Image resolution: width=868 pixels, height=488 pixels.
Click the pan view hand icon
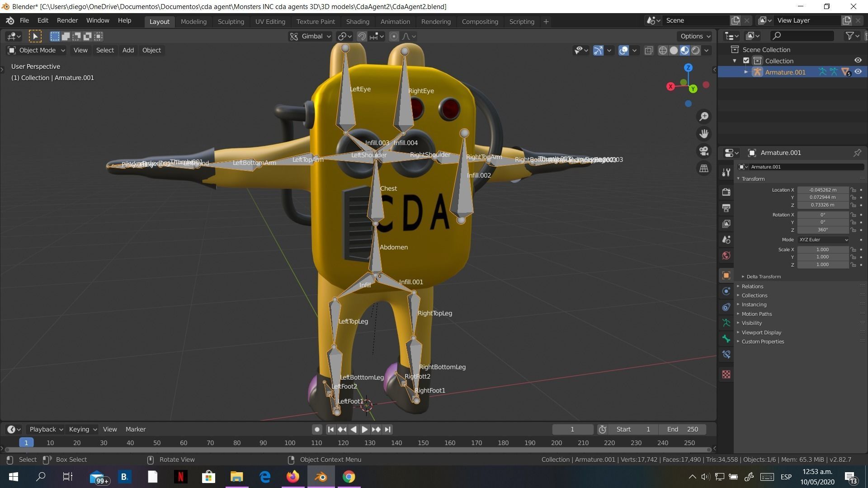(704, 134)
